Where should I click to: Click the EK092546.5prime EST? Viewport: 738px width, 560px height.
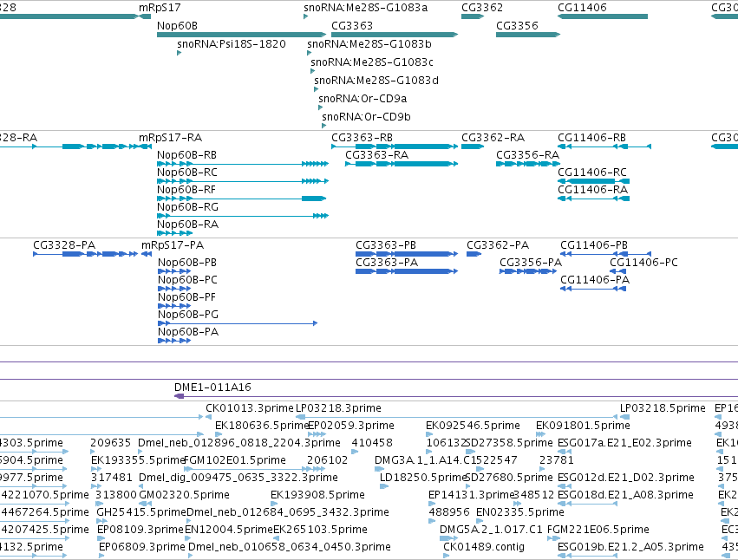tap(428, 434)
